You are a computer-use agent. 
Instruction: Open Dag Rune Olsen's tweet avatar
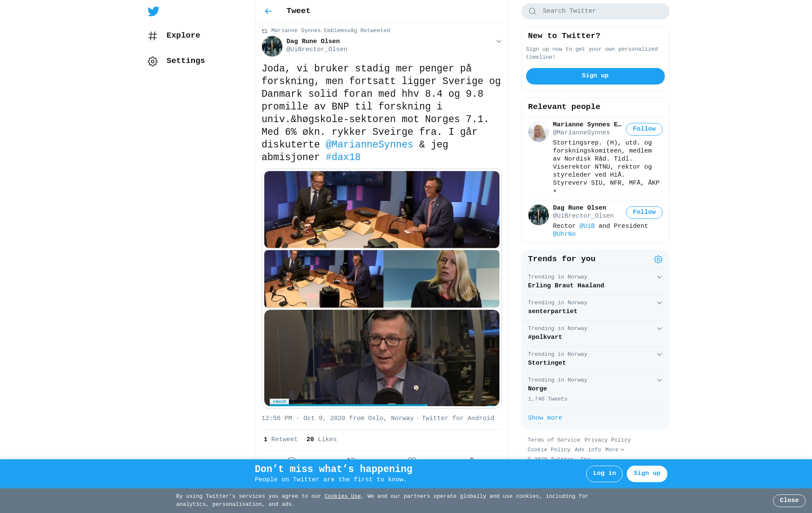click(272, 46)
